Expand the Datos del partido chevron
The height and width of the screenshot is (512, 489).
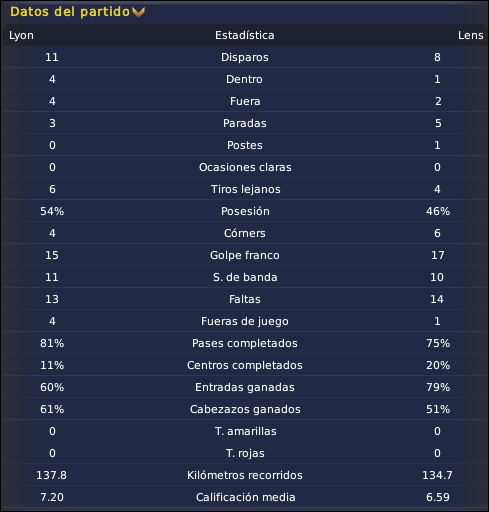click(x=138, y=12)
